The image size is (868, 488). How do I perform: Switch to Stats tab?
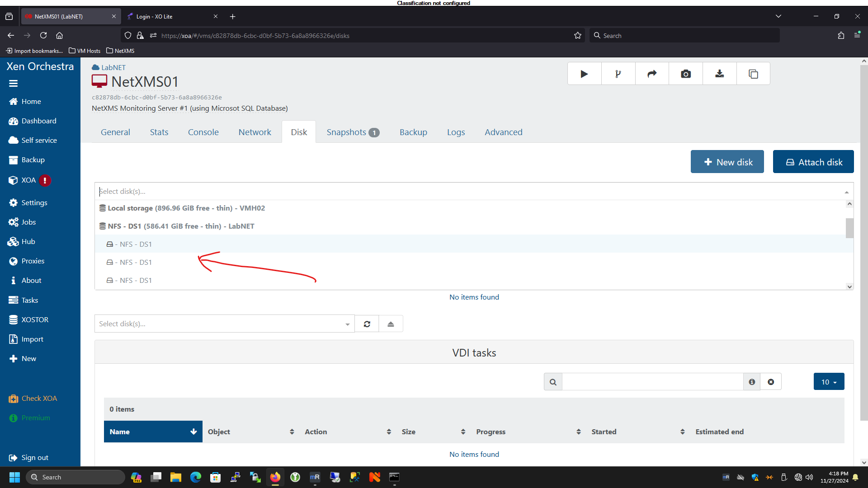[x=159, y=132]
